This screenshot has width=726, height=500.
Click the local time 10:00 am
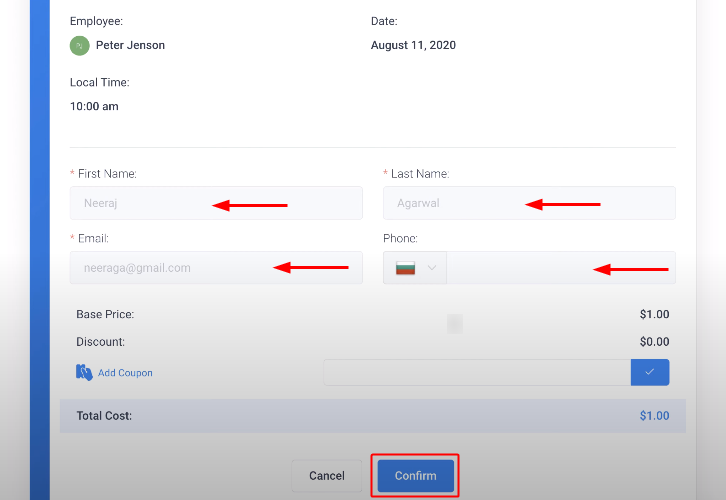pos(94,106)
